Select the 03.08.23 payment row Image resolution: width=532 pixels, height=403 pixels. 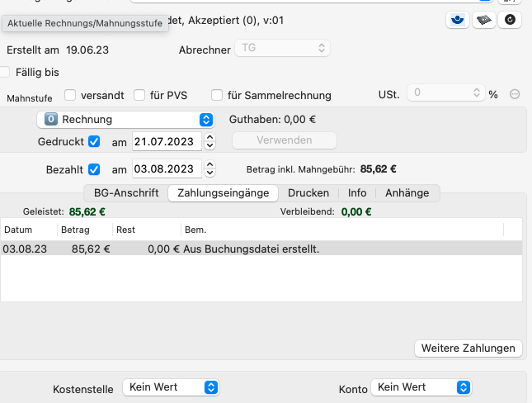coord(261,249)
